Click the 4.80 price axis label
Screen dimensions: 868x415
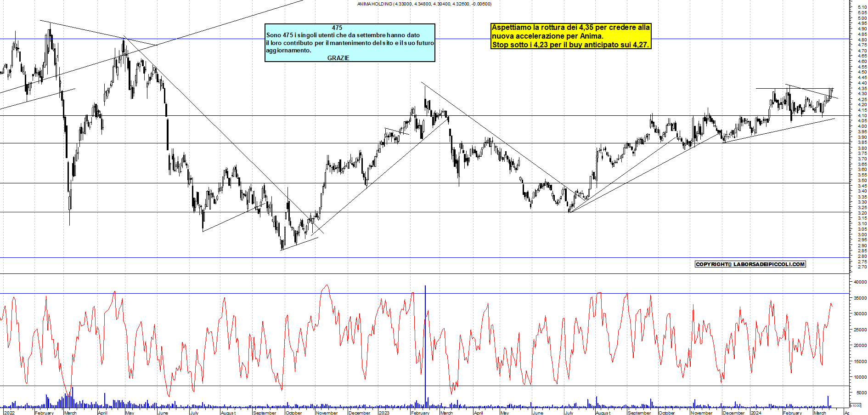point(862,40)
